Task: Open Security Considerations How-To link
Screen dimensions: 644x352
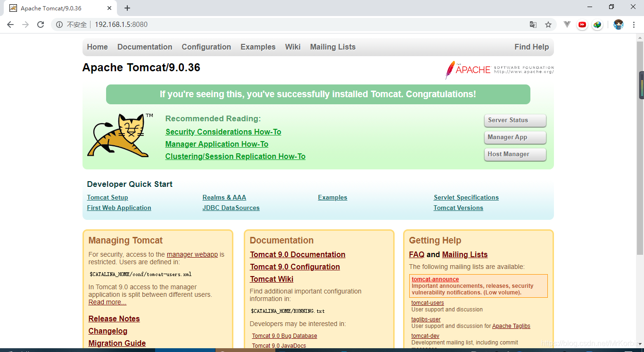Action: (x=223, y=132)
